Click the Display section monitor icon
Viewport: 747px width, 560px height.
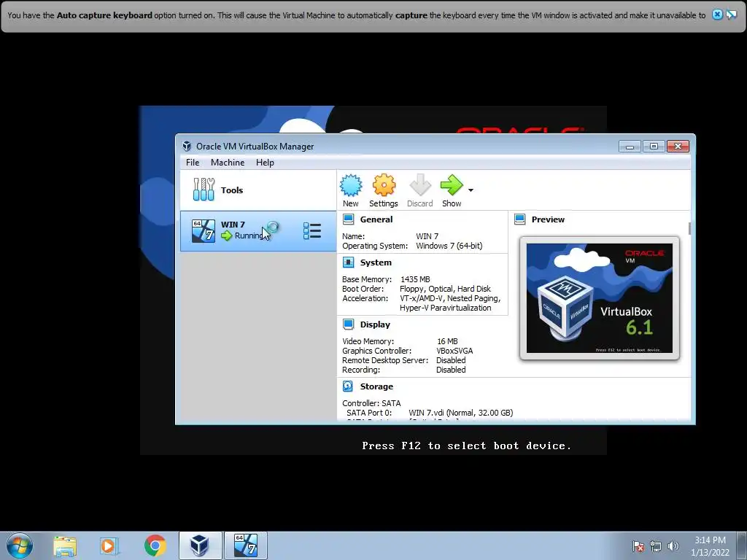(348, 324)
